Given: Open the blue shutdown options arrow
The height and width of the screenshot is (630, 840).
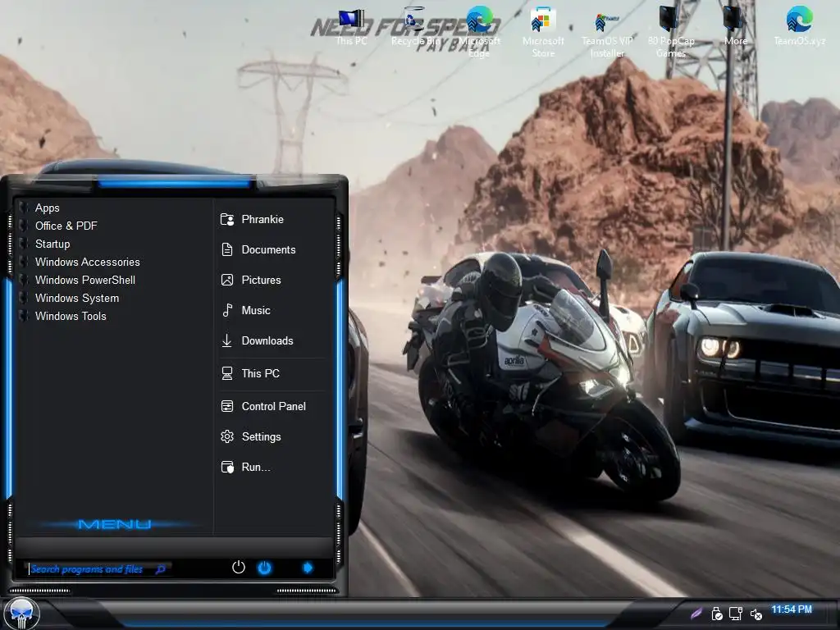Looking at the screenshot, I should pos(308,568).
